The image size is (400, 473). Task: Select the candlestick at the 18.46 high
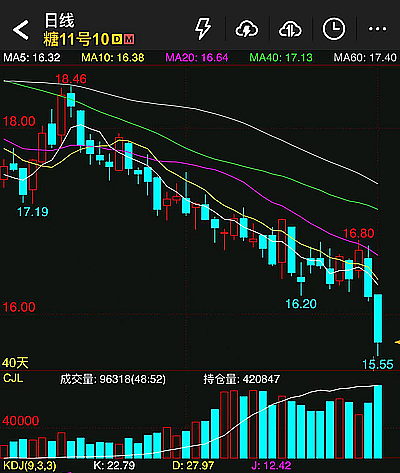tap(71, 100)
